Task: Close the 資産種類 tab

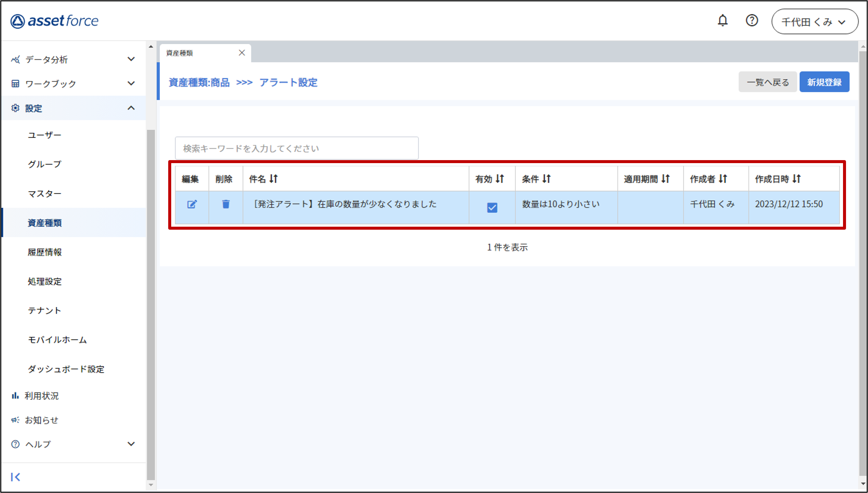Action: pyautogui.click(x=241, y=53)
